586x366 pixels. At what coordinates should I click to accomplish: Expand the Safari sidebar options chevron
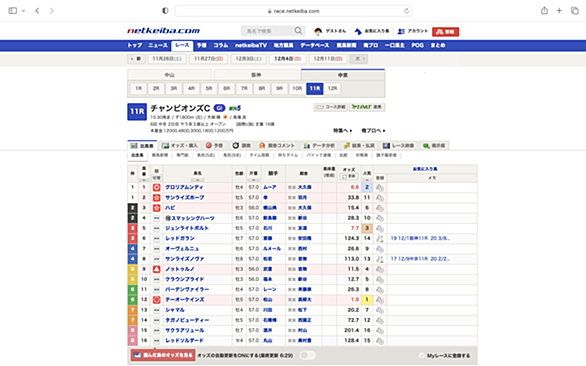(x=24, y=11)
